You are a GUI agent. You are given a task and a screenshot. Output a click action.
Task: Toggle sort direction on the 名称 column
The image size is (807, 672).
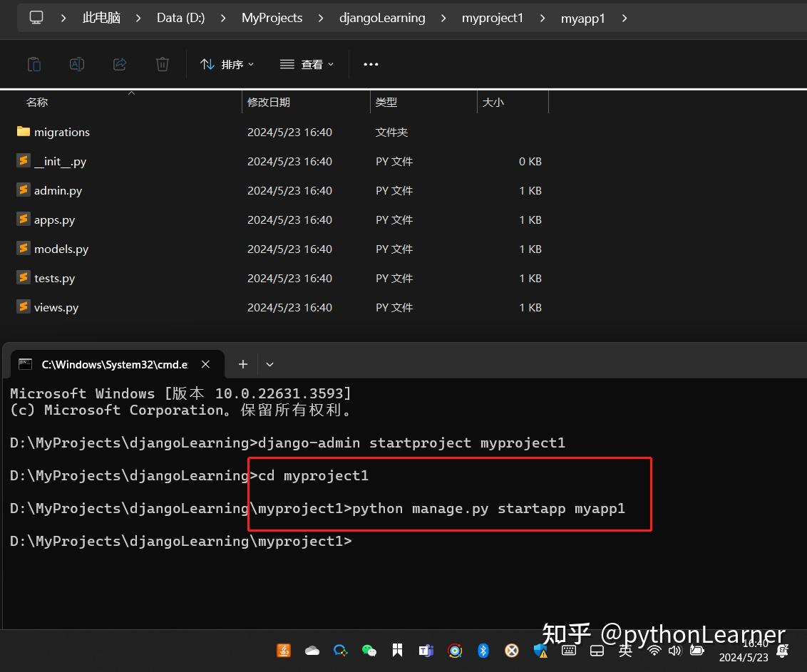coord(37,102)
